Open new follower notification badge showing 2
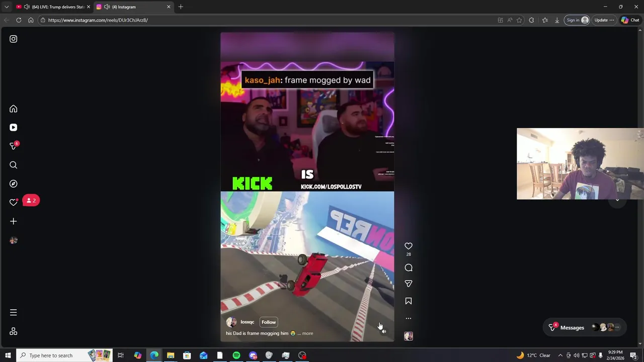 (x=31, y=201)
